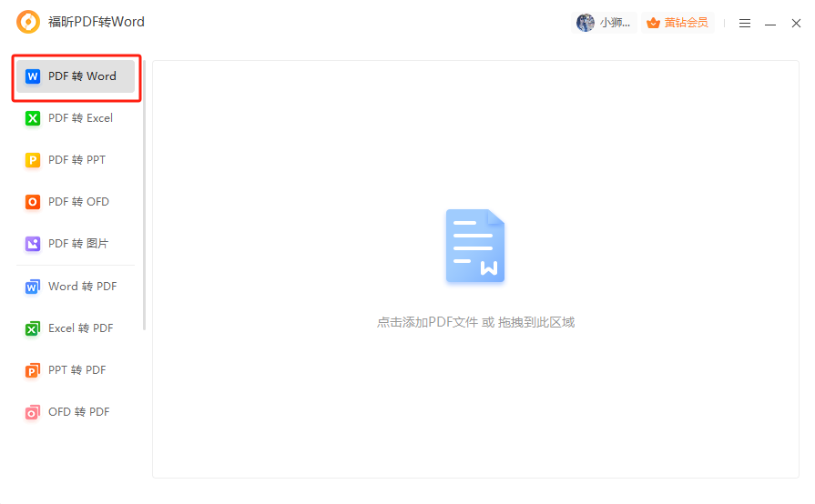Viewport: 815px width, 504px height.
Task: Switch to the PDF 转 Excel tab
Action: click(x=80, y=118)
